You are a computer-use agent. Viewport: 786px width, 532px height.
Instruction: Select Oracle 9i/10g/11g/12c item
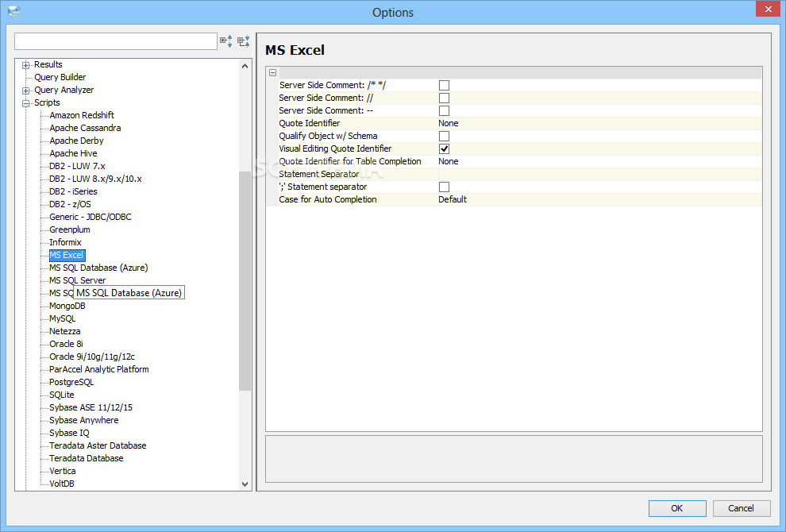point(92,357)
